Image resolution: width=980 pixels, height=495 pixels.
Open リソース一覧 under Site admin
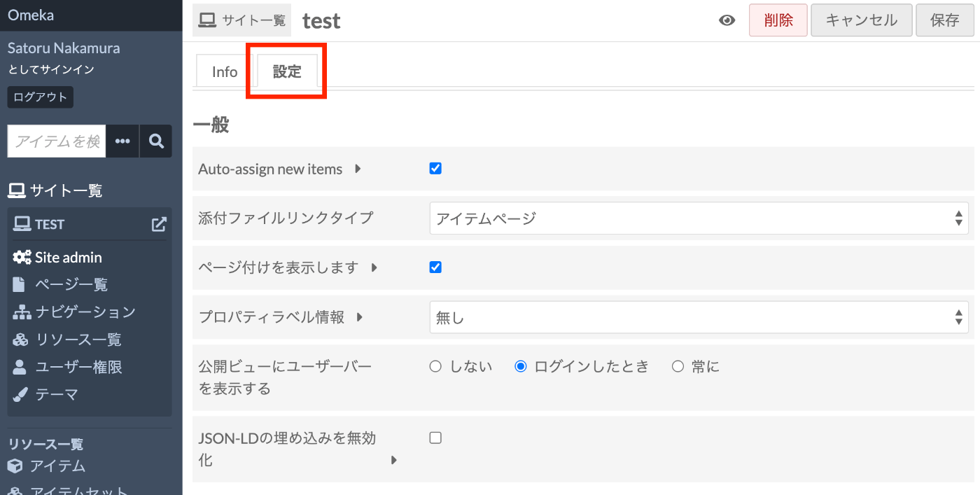(67, 340)
